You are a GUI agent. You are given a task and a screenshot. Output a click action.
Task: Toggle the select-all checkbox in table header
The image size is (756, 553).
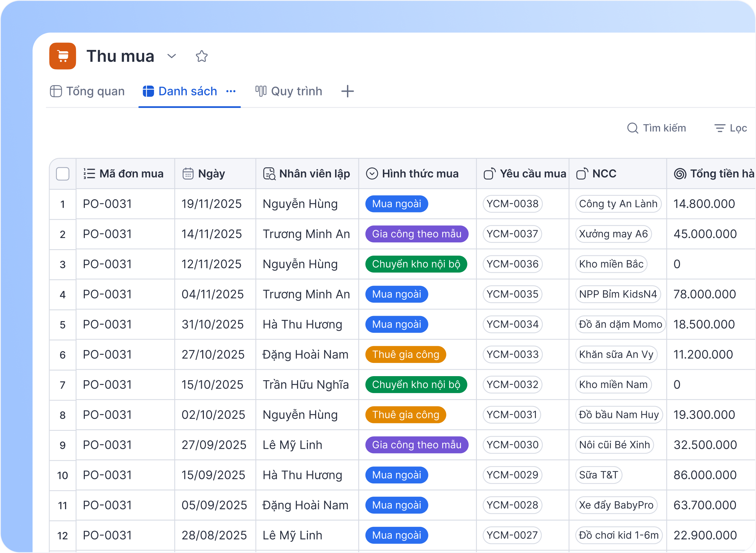[x=63, y=173]
